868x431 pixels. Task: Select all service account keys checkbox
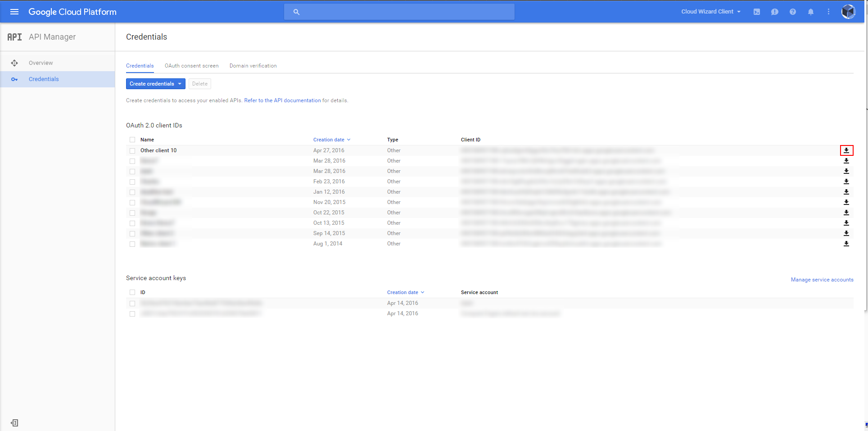click(x=132, y=292)
